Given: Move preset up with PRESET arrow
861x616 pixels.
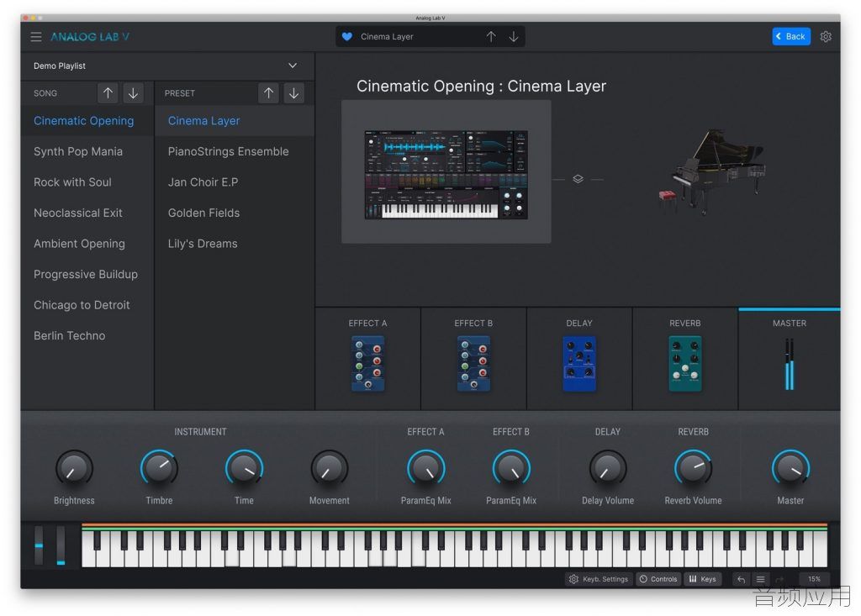Looking at the screenshot, I should (x=268, y=93).
